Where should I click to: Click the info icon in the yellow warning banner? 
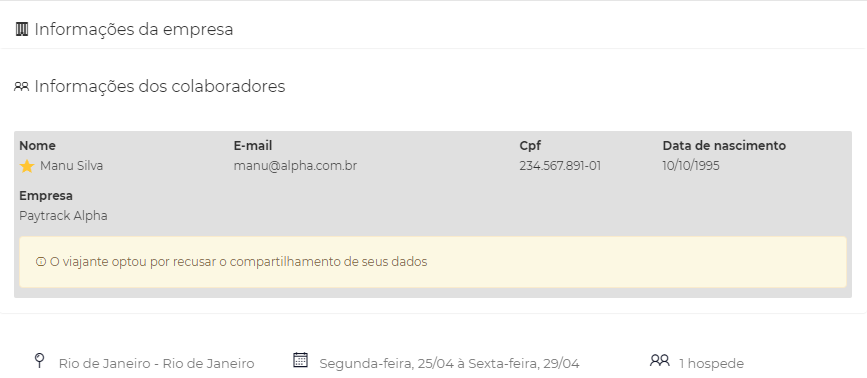(x=40, y=262)
